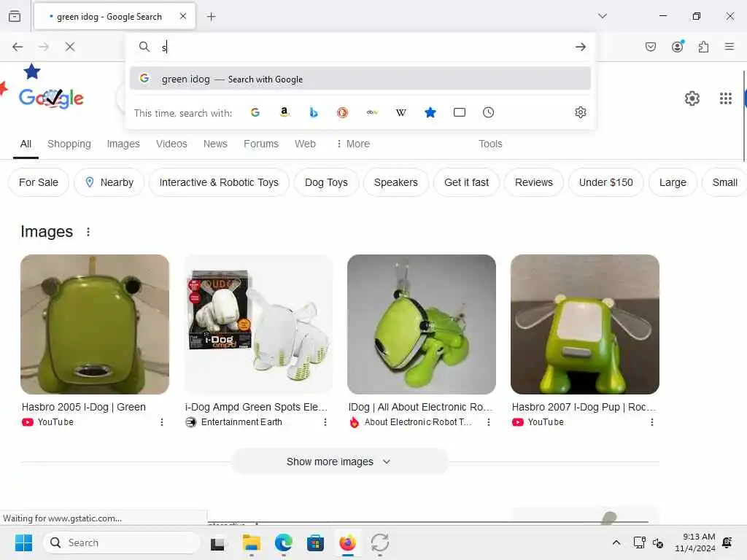Open Firefox View tab list icon
747x560 pixels.
15,16
